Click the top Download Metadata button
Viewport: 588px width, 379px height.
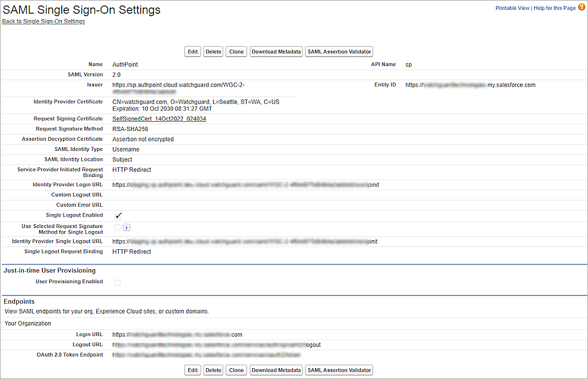click(x=276, y=52)
